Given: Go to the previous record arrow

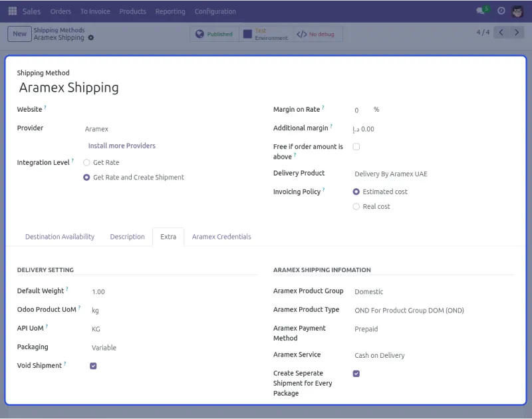Looking at the screenshot, I should point(501,33).
